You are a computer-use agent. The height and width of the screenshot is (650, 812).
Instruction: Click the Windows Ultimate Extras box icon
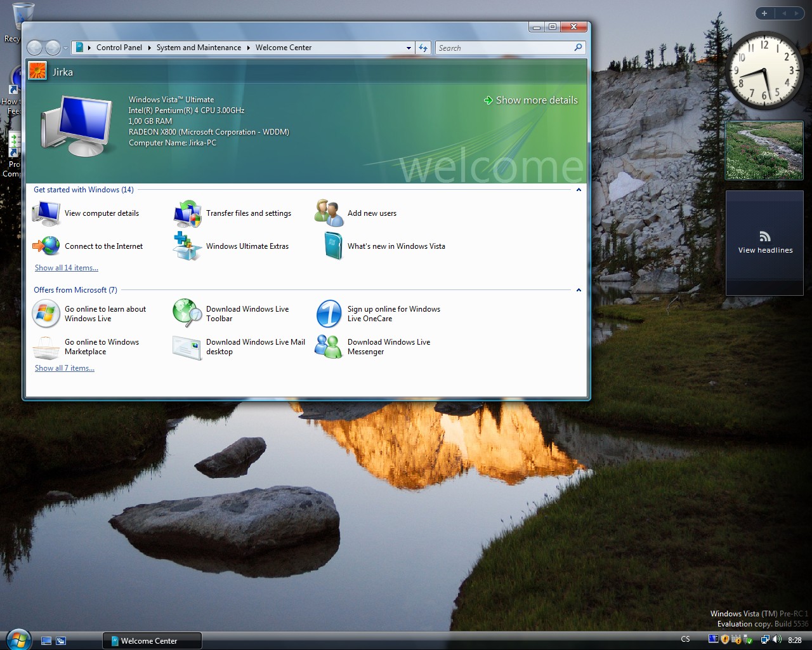pos(187,246)
